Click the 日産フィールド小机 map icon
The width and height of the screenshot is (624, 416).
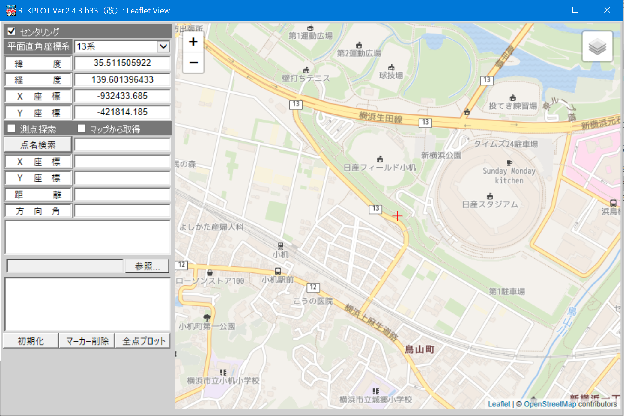(x=380, y=158)
